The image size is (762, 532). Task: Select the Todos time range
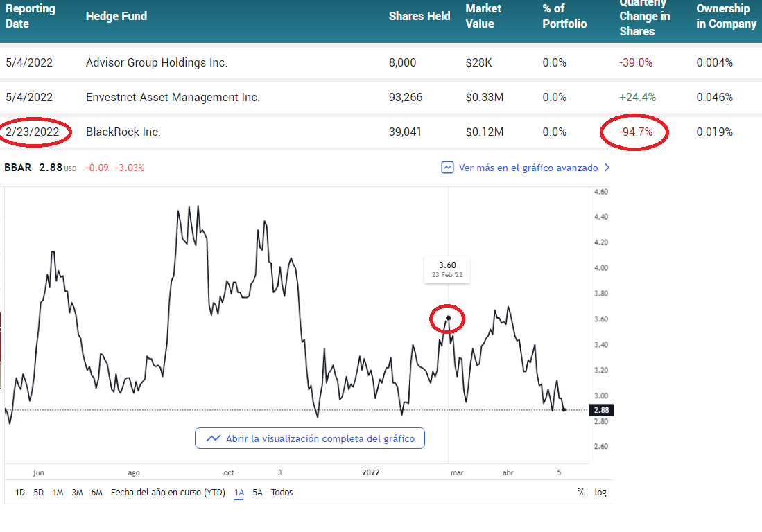click(x=282, y=493)
